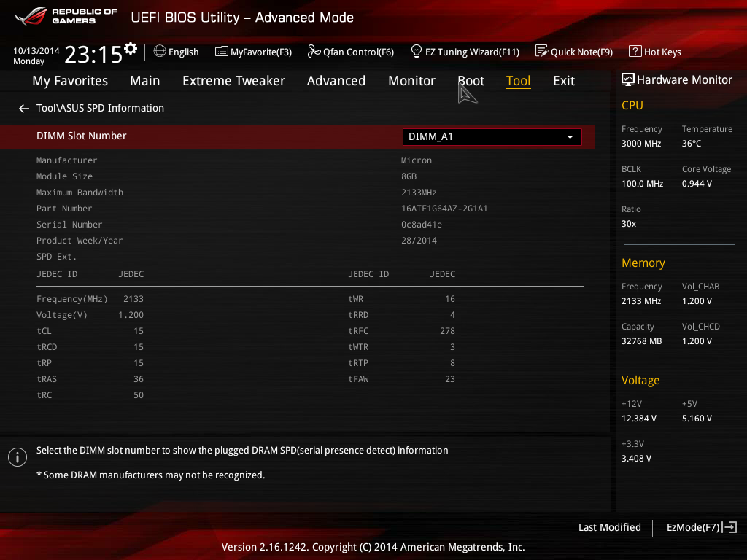Click the Voltage(V) value 1.200

131,315
